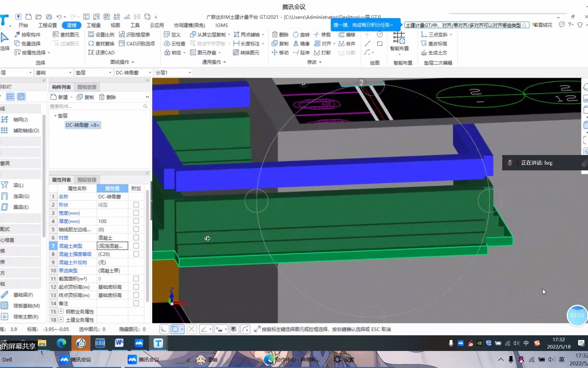588x368 pixels.
Task: Select DC-转角窗 <8> component in list
Action: [x=83, y=125]
